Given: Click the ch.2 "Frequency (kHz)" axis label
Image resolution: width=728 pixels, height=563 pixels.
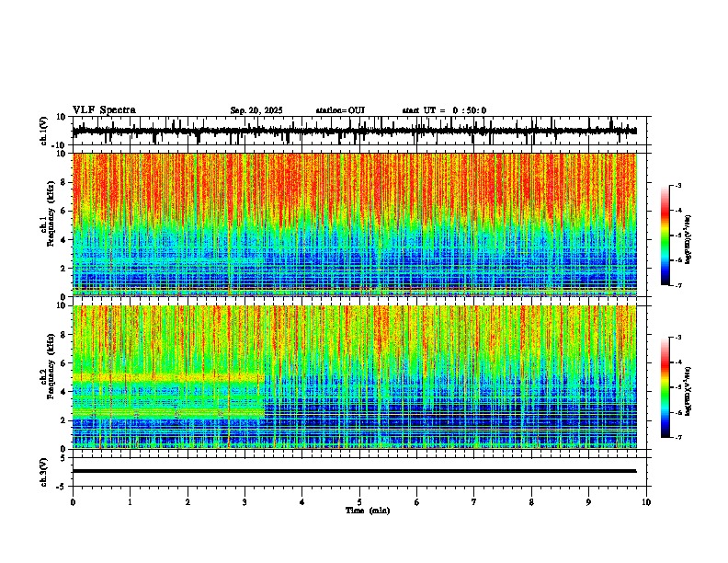Looking at the screenshot, I should click(x=50, y=366).
